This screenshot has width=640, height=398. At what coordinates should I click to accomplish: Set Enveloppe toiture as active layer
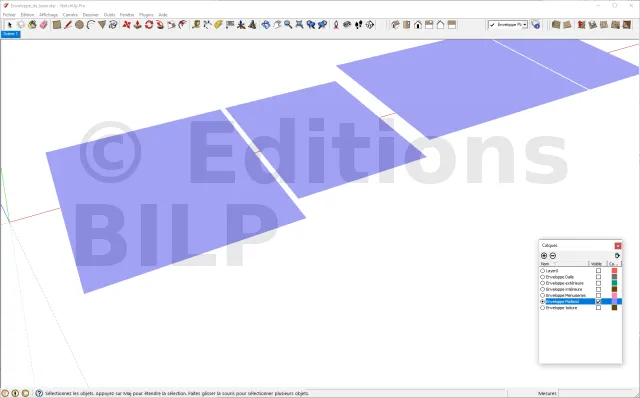(x=543, y=308)
